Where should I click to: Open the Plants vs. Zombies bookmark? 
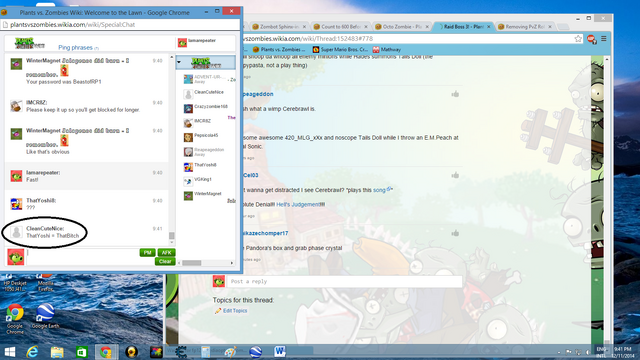point(279,49)
